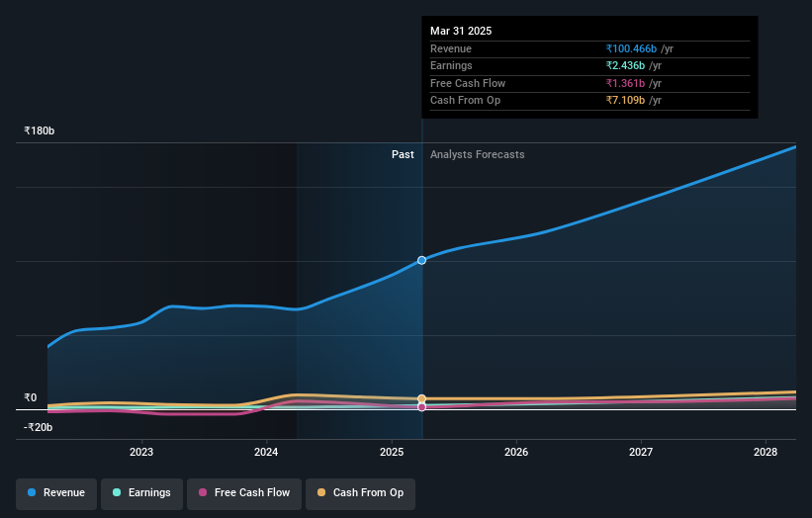Toggle the Cash From Op legend button
The height and width of the screenshot is (518, 812).
[x=360, y=493]
